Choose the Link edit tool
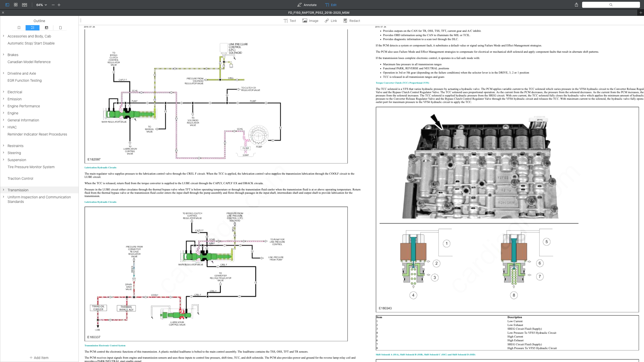 click(331, 21)
